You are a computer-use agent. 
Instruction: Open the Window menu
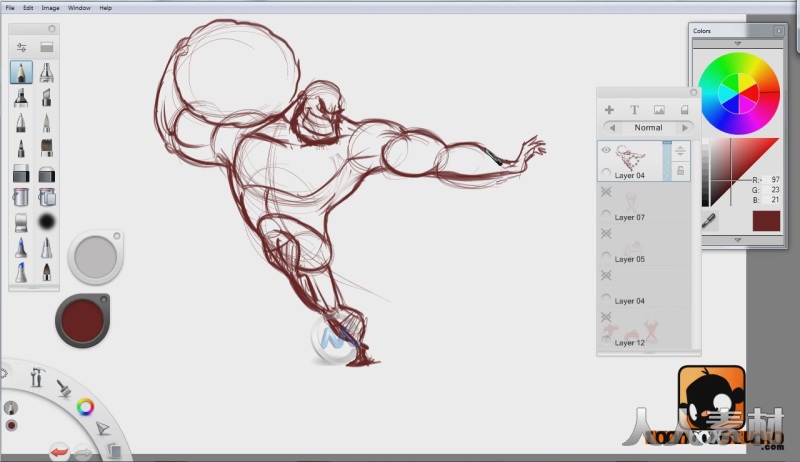(79, 8)
